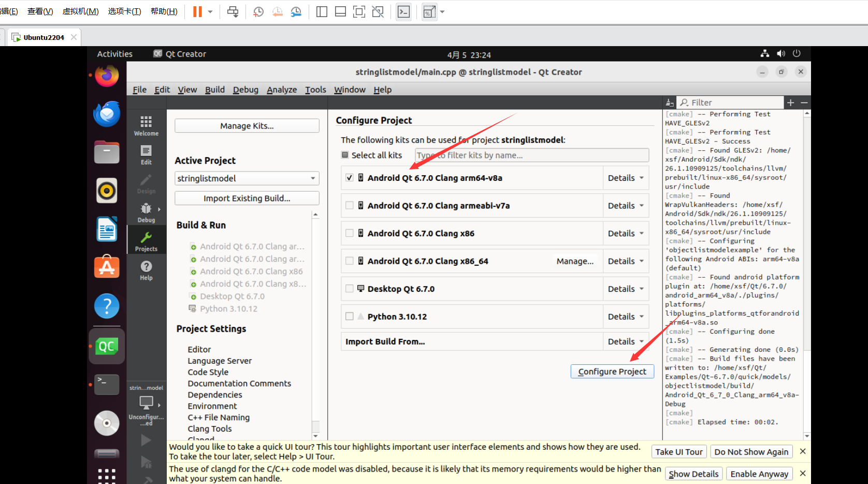Screen dimensions: 868x484
Task: Click the Manage Kits button
Action: point(247,126)
